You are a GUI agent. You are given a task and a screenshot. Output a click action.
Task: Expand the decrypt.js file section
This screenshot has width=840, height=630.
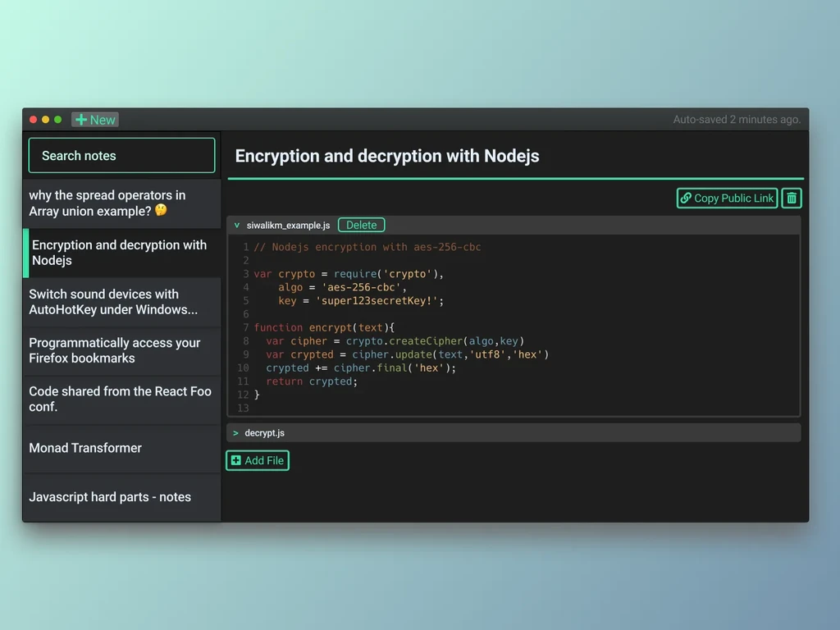235,433
